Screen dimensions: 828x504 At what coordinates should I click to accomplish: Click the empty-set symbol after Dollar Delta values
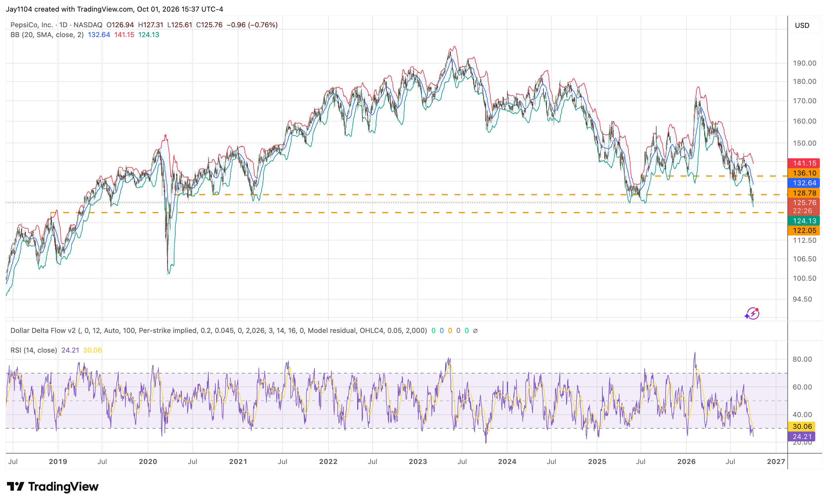tap(475, 331)
